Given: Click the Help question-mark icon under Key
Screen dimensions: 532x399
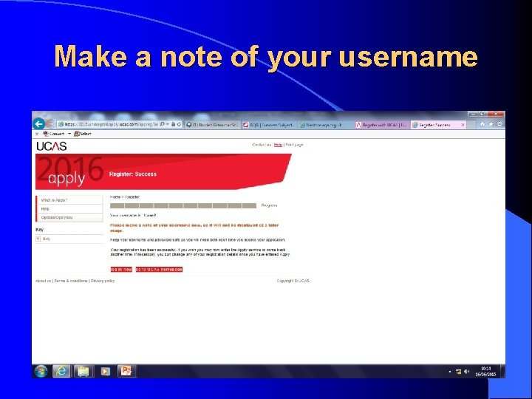Looking at the screenshot, I should 38,239.
